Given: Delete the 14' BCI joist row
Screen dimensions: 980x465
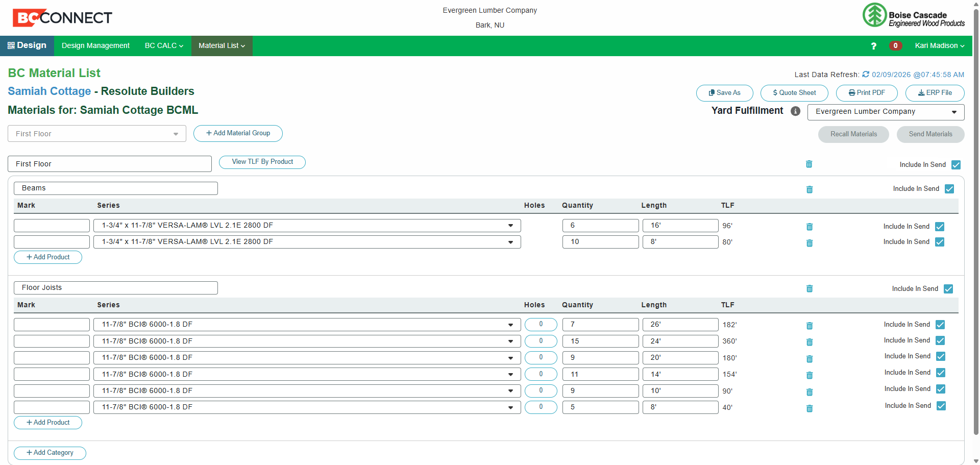Looking at the screenshot, I should [810, 375].
